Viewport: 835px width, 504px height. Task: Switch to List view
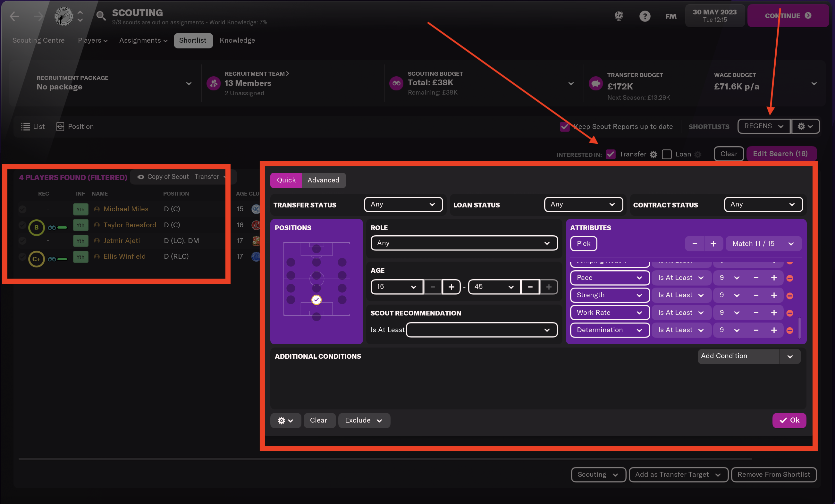[x=32, y=126]
